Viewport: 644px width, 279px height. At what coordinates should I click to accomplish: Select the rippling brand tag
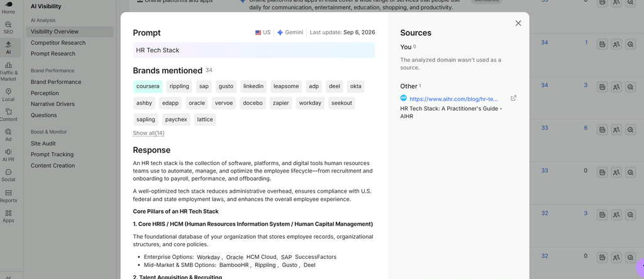(x=179, y=86)
